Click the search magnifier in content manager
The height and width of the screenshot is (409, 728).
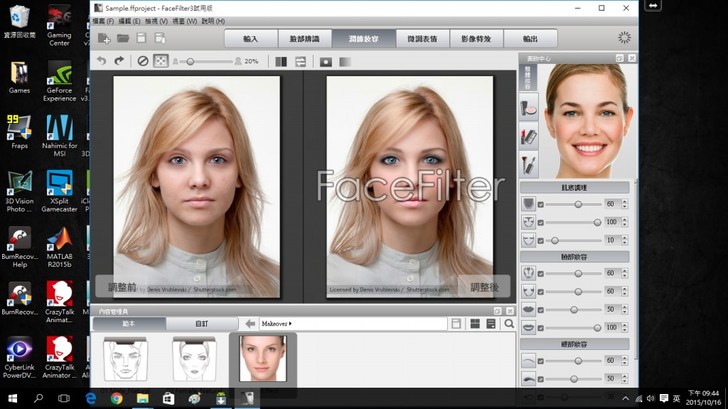point(509,324)
